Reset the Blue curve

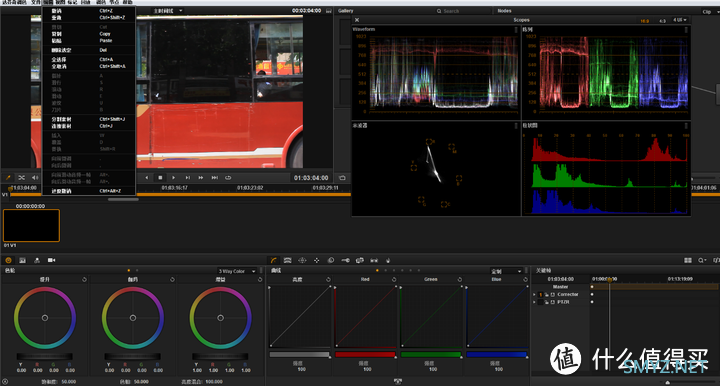(x=525, y=279)
